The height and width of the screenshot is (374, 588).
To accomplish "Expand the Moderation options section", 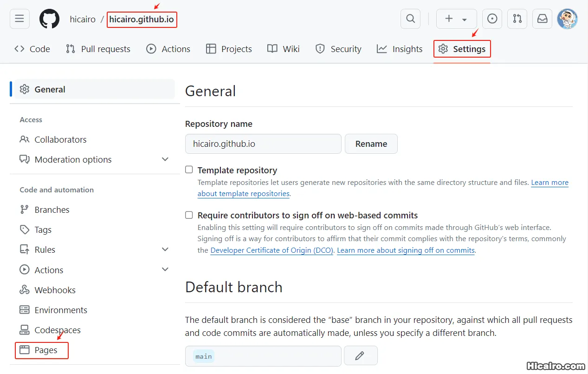I will [x=165, y=159].
